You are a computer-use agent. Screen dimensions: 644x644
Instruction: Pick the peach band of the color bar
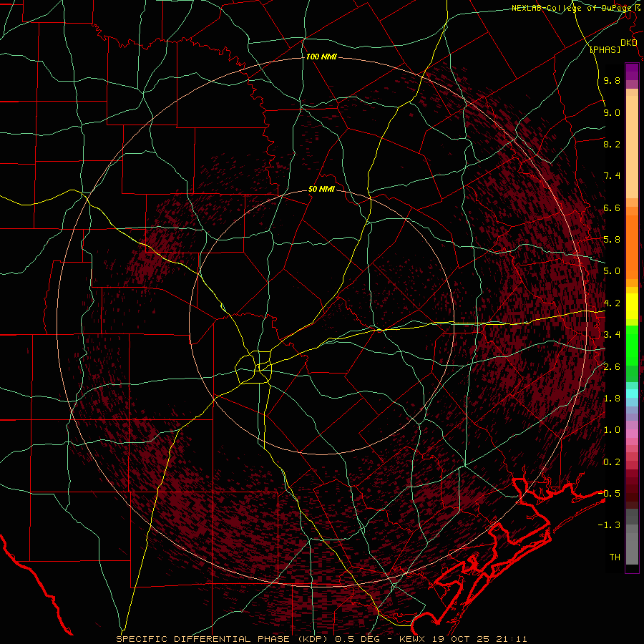coord(632,147)
